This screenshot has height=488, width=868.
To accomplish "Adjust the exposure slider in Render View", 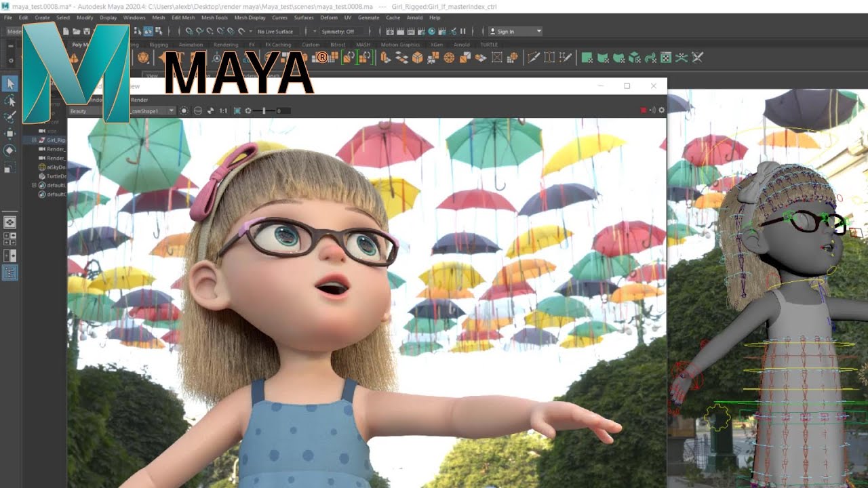I will (263, 110).
